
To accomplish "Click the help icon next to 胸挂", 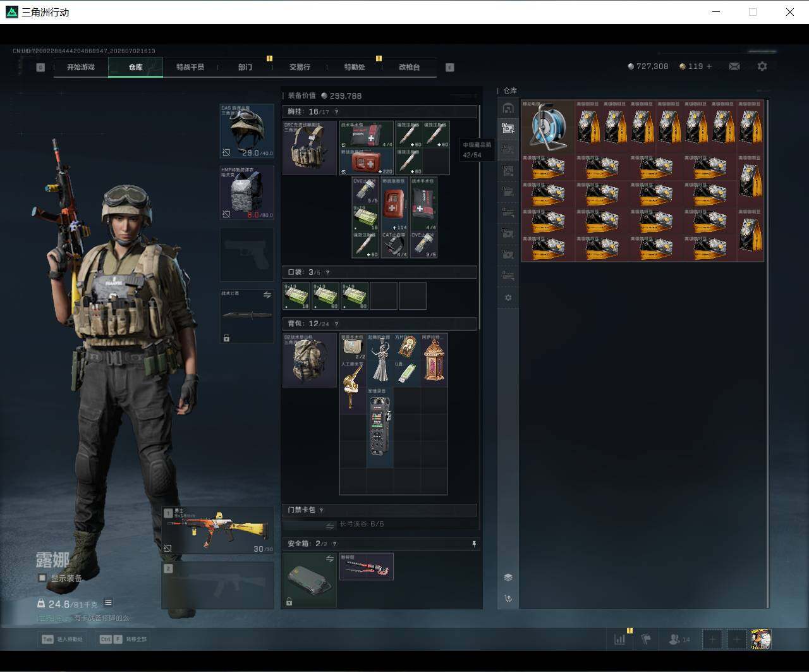I will click(x=336, y=112).
